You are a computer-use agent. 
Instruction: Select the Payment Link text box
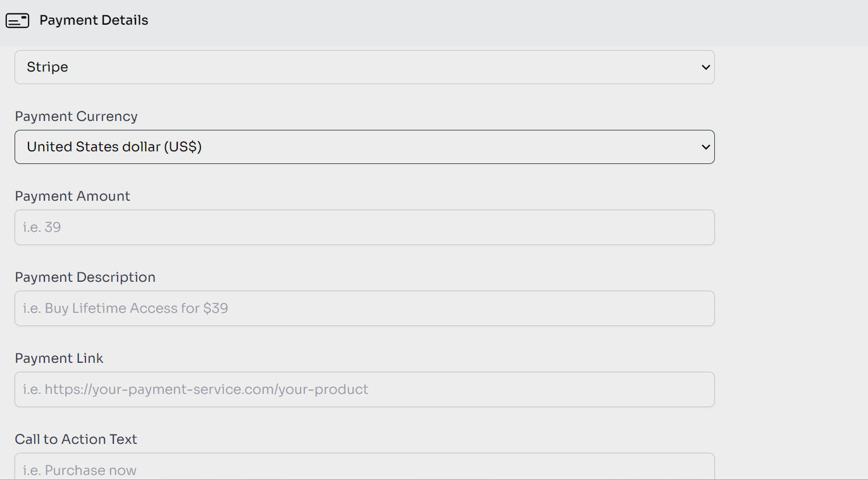(x=364, y=389)
